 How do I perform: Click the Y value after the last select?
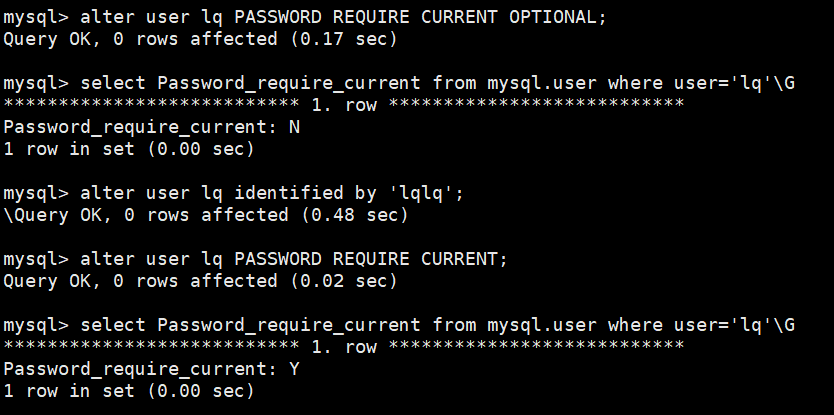[x=294, y=369]
